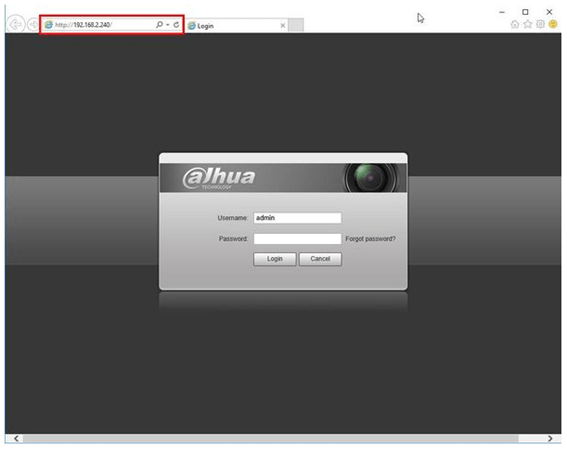Click the Login button
Screen dimensions: 567x450
click(x=275, y=259)
